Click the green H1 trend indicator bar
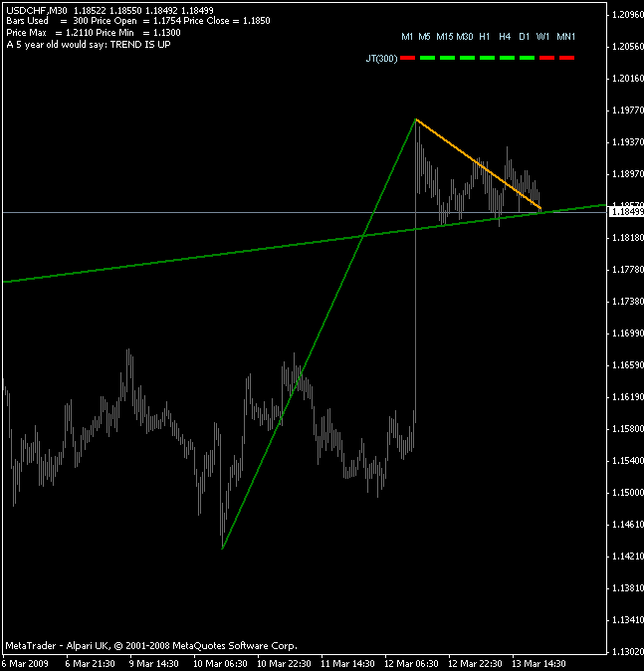Screen dimensions: 644x671 [x=487, y=58]
